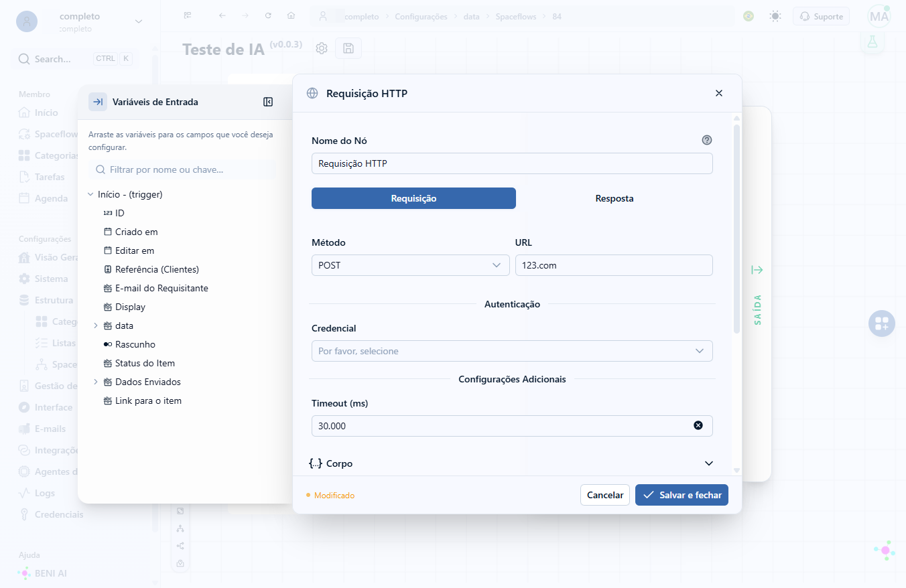The image size is (906, 588).
Task: Click the green status icon in the top bar
Action: click(x=749, y=16)
